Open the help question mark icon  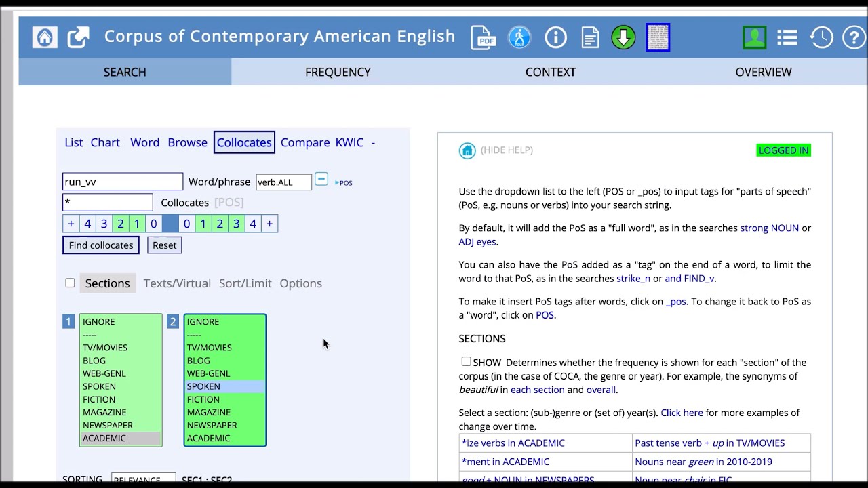[x=854, y=37]
